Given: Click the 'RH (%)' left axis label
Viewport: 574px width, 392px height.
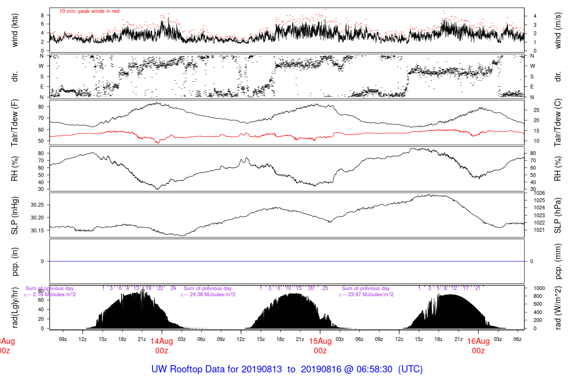Looking at the screenshot, I should coord(15,169).
